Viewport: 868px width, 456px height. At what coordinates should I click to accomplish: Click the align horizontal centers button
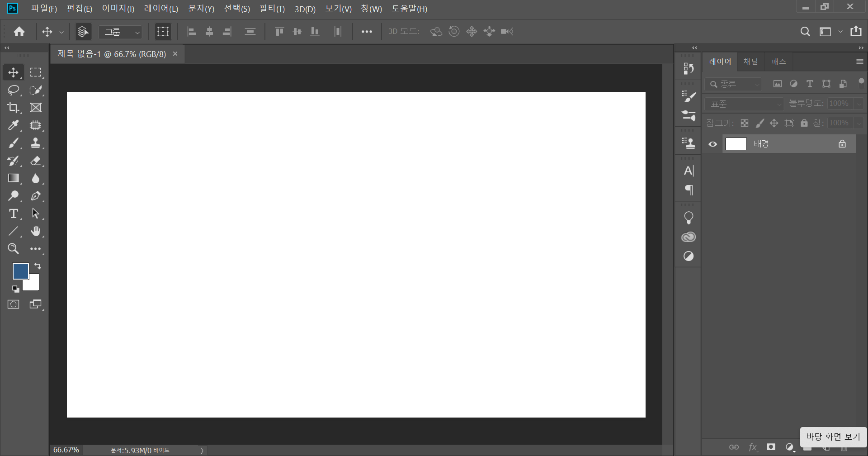point(209,32)
